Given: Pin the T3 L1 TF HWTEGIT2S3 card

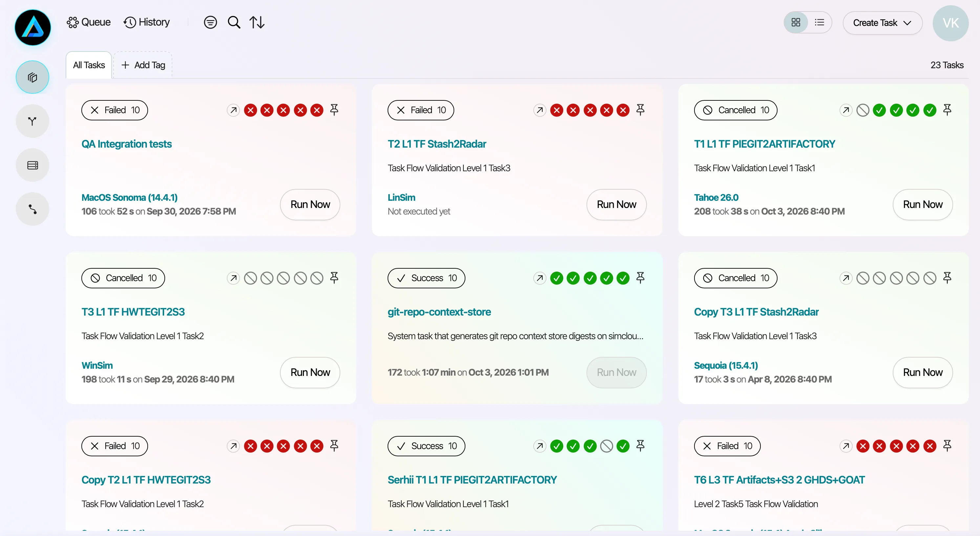Looking at the screenshot, I should coord(334,278).
